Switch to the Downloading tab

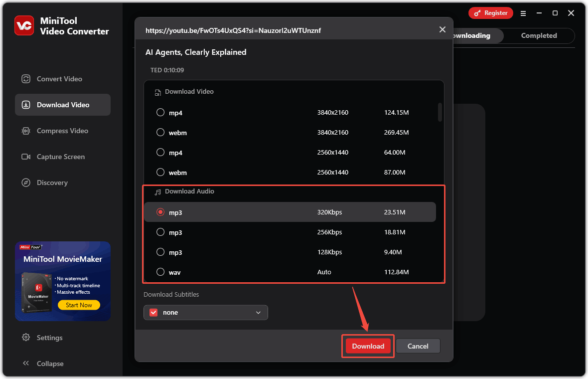coord(478,35)
